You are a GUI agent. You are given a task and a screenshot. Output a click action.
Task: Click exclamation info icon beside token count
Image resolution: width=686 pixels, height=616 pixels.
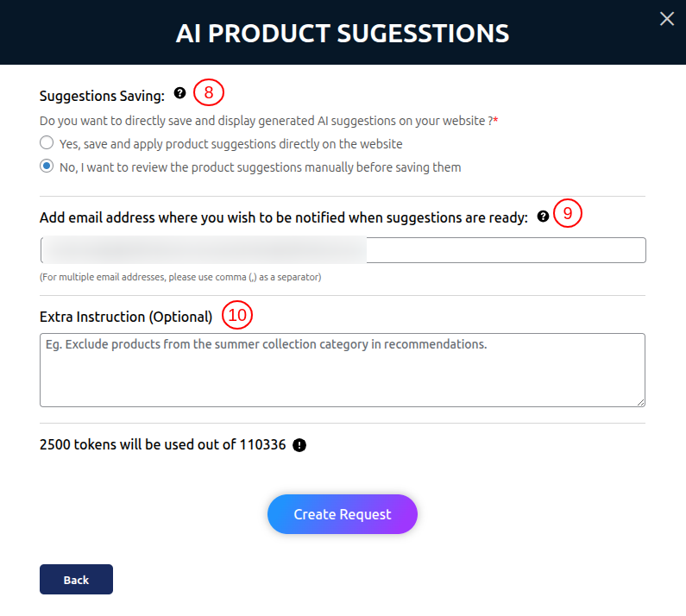[x=299, y=445]
